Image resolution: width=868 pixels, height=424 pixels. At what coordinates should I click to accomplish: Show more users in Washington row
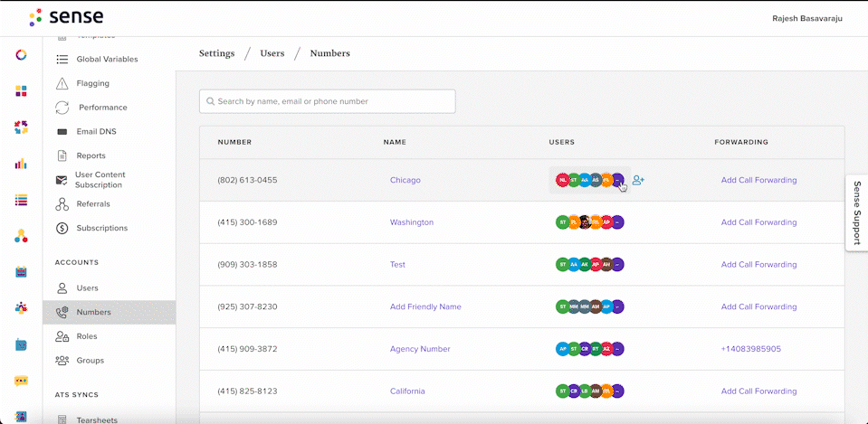618,222
